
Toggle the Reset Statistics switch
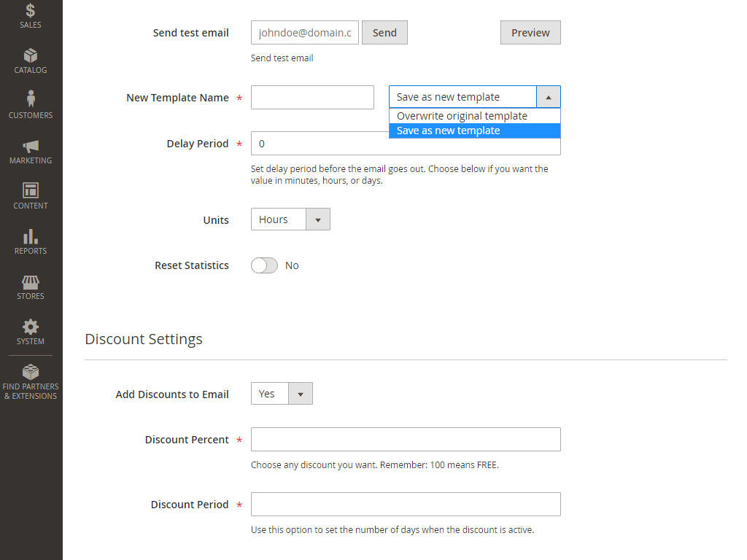(264, 265)
